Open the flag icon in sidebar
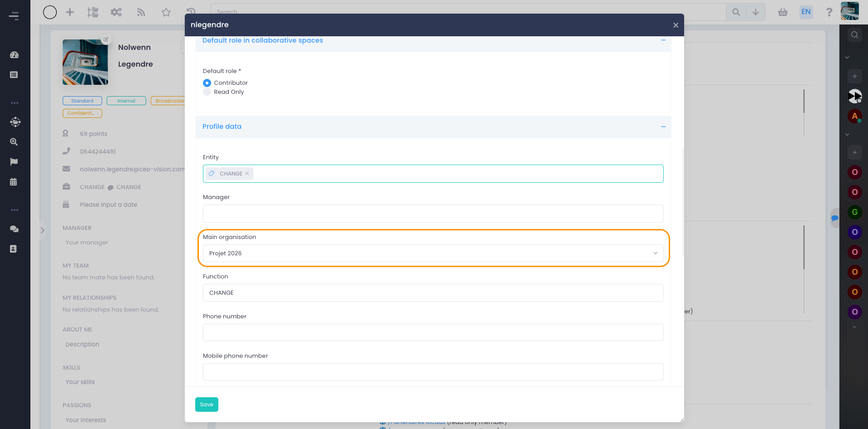 click(14, 162)
